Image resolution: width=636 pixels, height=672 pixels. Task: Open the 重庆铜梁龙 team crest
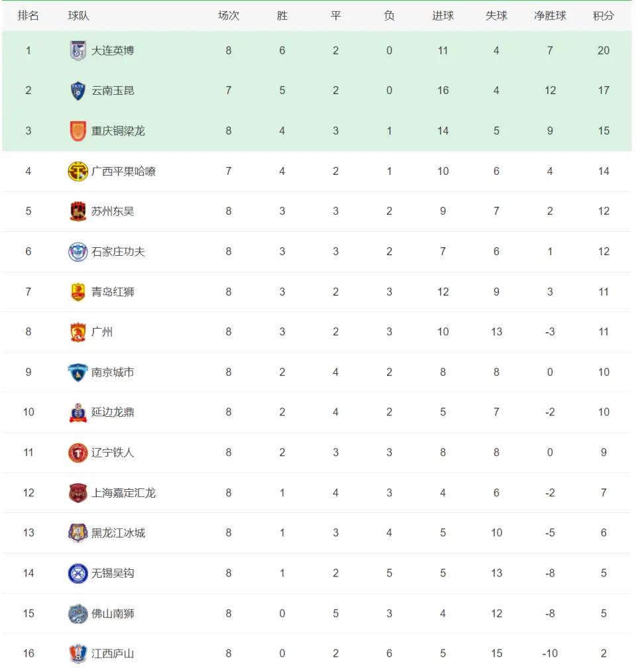[78, 131]
